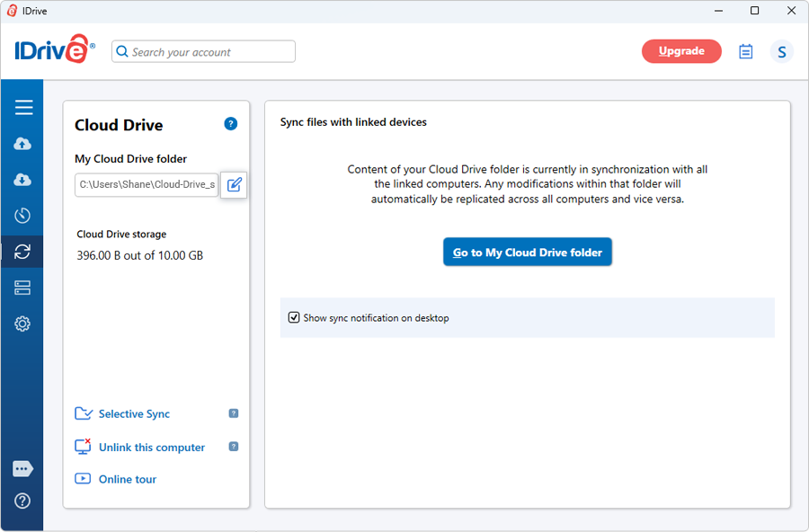Click the Search your account field
This screenshot has width=809, height=532.
click(203, 51)
